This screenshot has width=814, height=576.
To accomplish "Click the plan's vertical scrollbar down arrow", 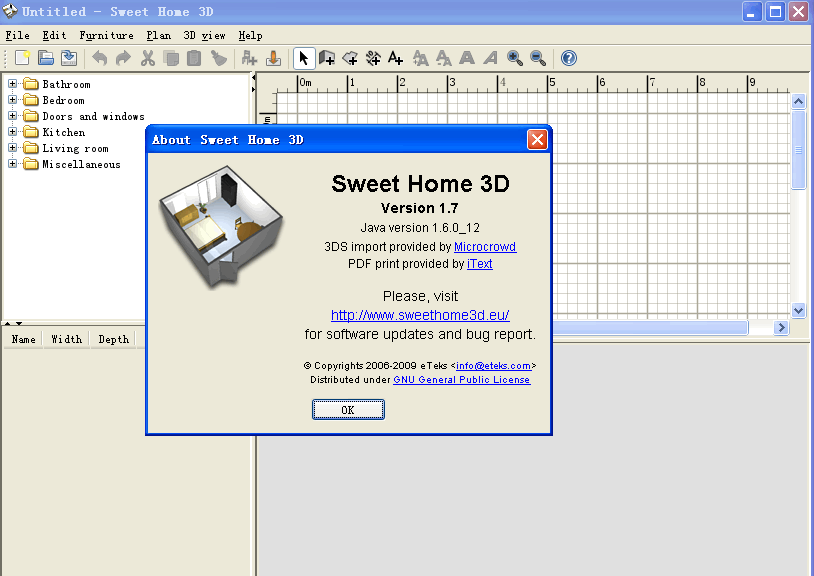I will (x=798, y=311).
